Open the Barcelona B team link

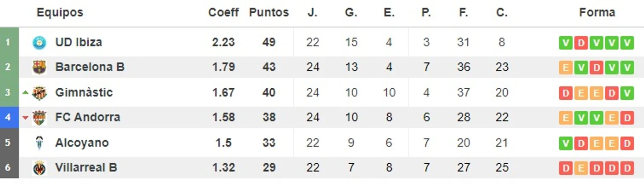click(x=90, y=67)
